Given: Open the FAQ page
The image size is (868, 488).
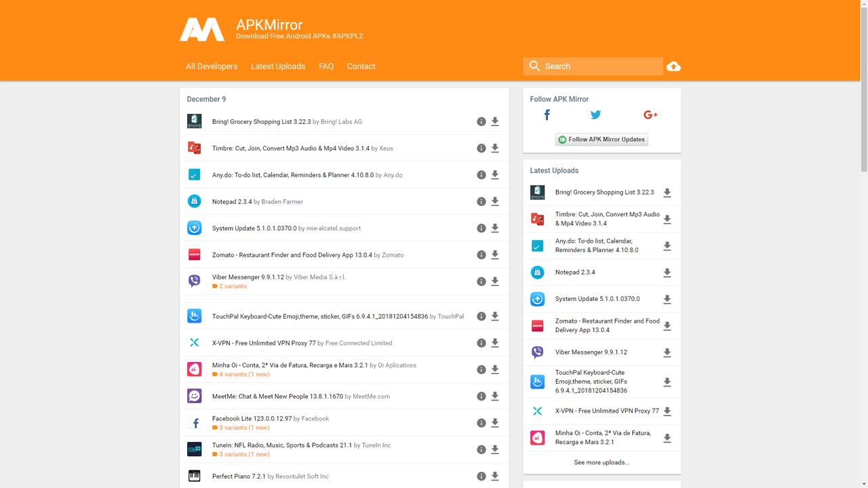Looking at the screenshot, I should pos(326,66).
